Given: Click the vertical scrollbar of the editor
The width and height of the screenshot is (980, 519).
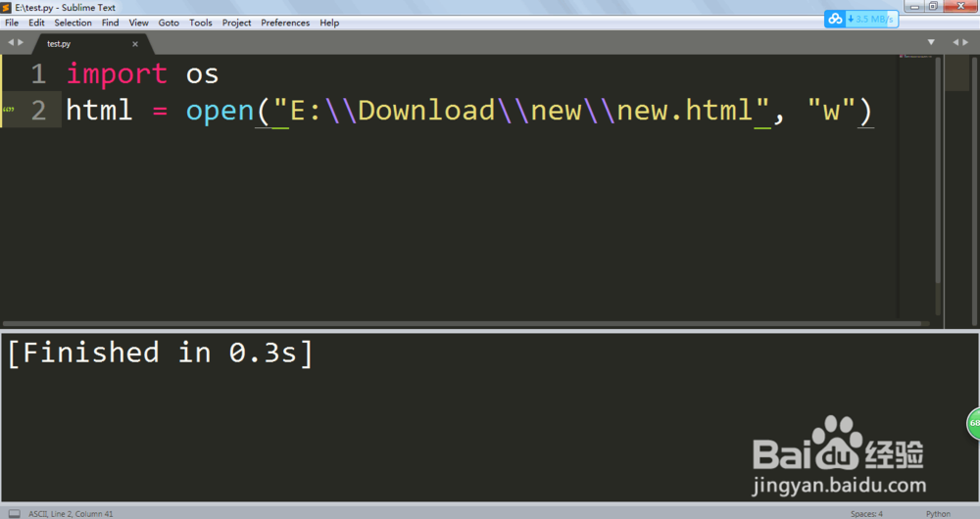Looking at the screenshot, I should 938,168.
